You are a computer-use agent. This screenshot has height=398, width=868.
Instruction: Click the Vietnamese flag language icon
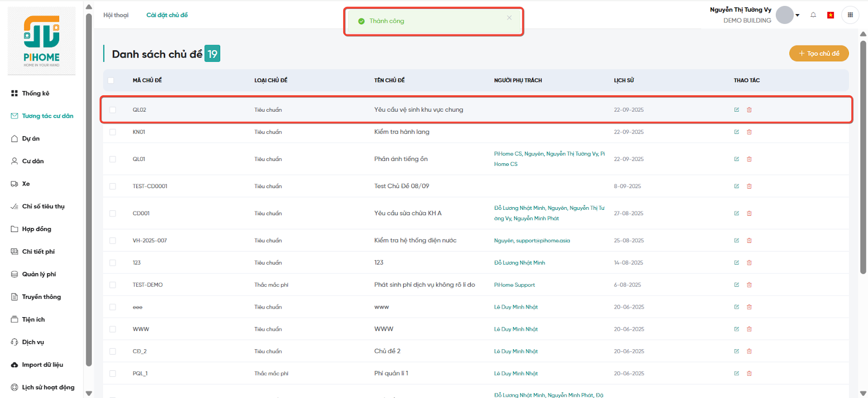[830, 15]
